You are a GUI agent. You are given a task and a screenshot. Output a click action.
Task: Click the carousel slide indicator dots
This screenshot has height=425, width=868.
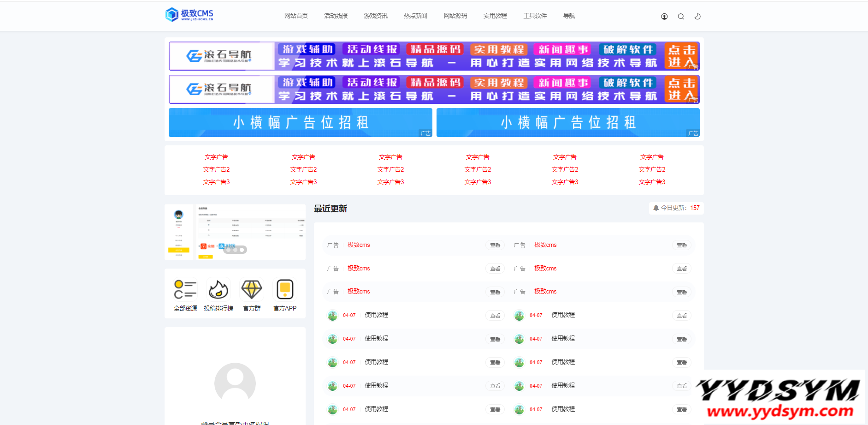coord(235,250)
